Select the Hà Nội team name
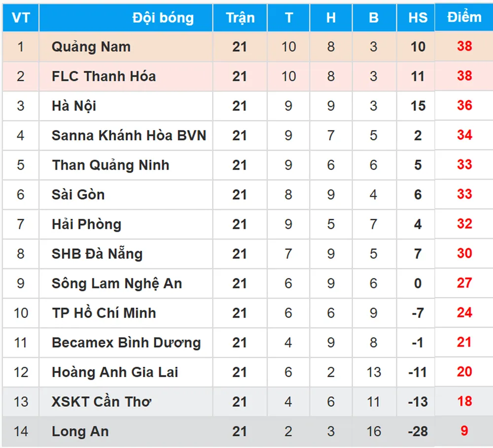 (x=74, y=106)
